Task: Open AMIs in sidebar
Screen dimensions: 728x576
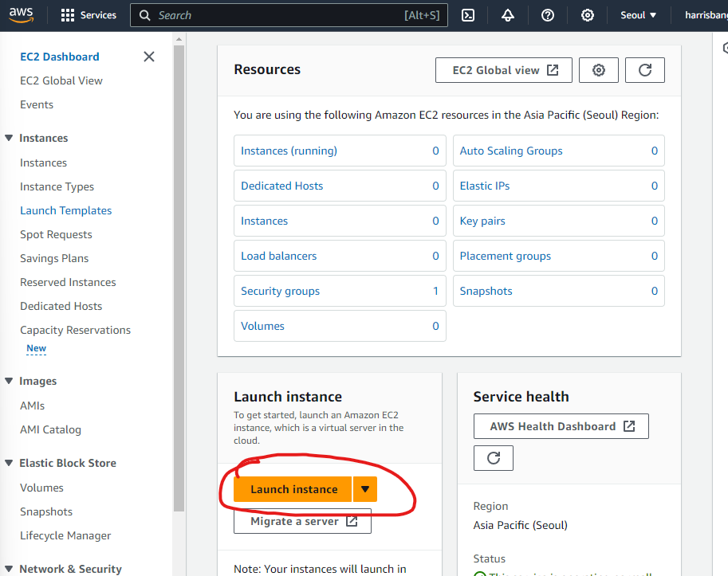Action: 33,406
